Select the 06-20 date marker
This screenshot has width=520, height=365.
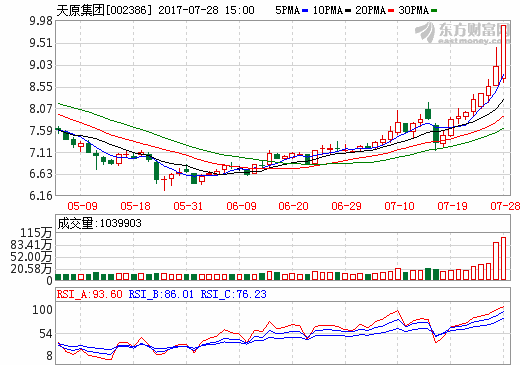(x=293, y=206)
